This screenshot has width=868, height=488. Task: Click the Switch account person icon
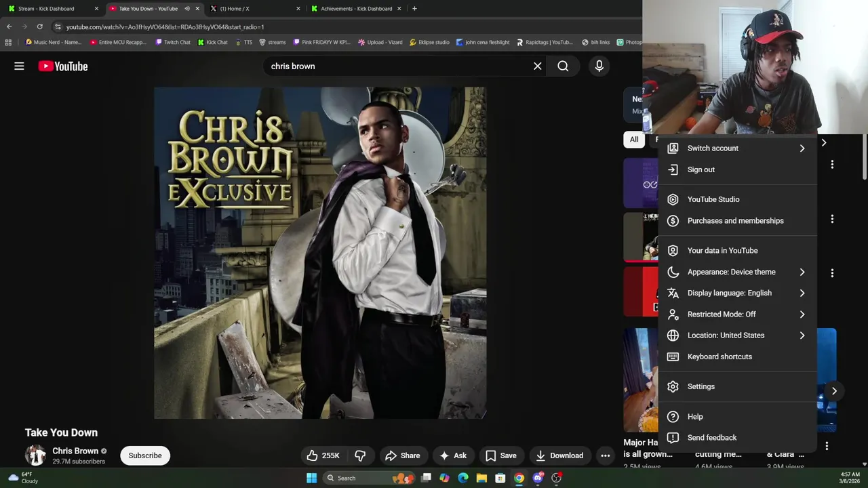point(673,148)
